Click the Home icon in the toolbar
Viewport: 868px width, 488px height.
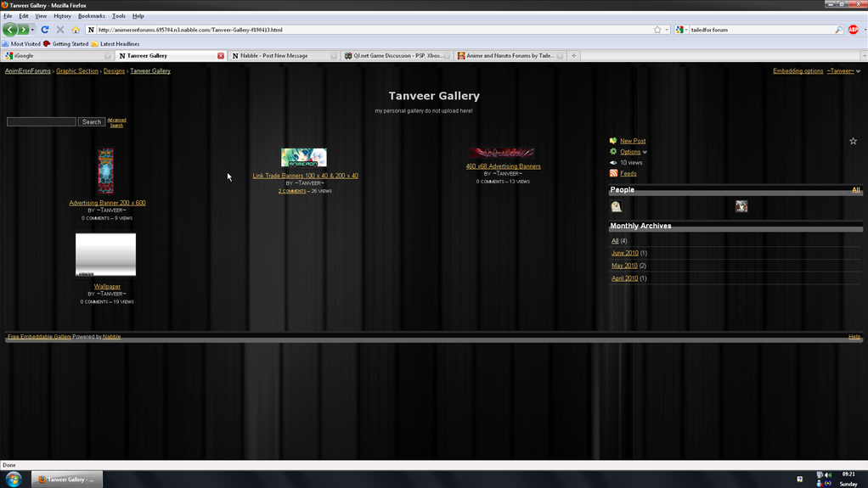pyautogui.click(x=76, y=30)
